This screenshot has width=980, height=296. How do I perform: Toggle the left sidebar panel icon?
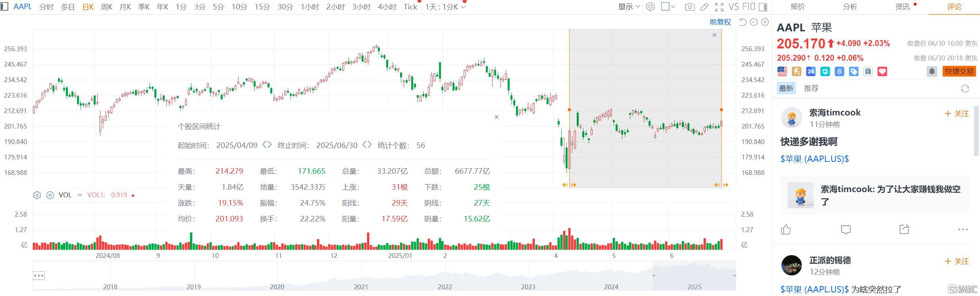coord(4,7)
